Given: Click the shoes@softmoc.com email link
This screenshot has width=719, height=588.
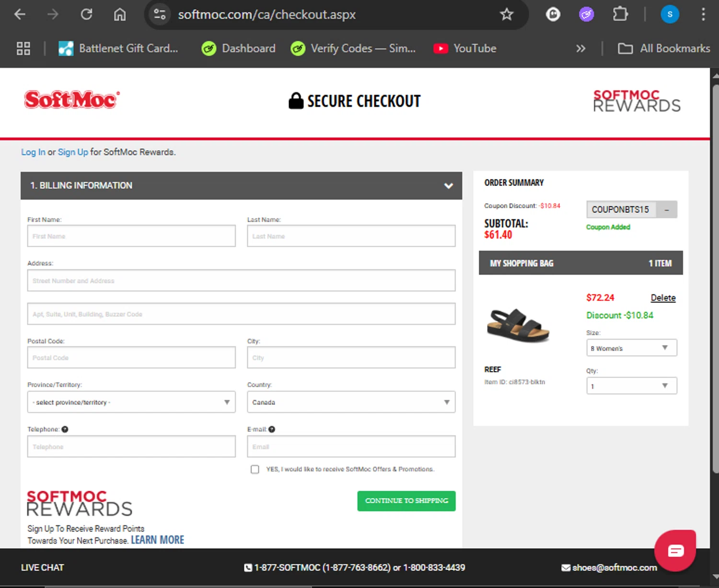Looking at the screenshot, I should pos(615,567).
